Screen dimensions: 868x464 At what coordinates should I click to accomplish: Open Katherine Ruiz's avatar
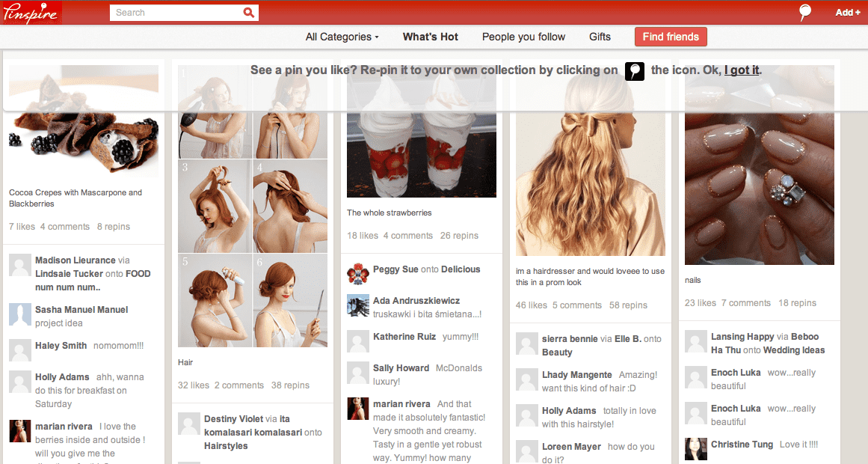click(357, 342)
